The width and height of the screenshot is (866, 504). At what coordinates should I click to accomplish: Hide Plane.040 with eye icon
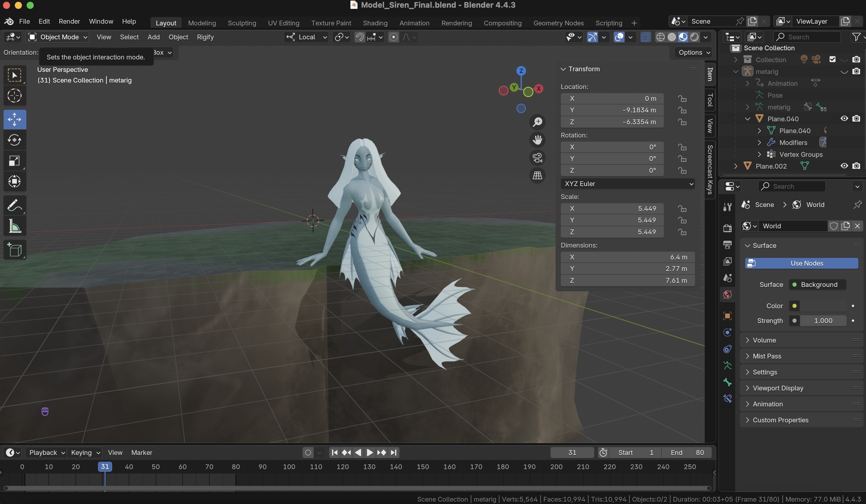pyautogui.click(x=844, y=119)
